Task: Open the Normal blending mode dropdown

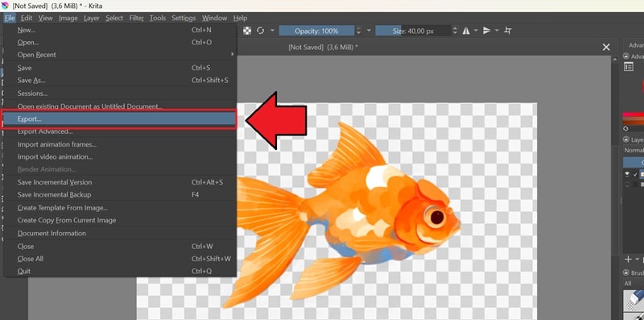Action: tap(634, 150)
